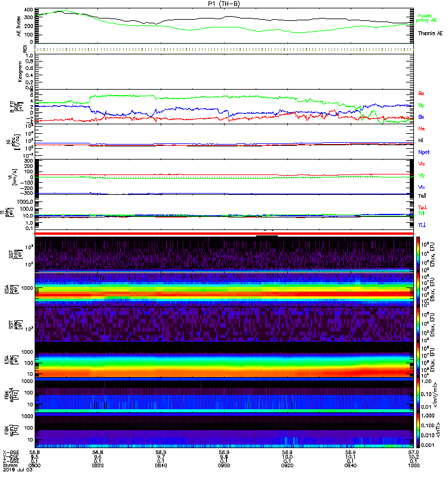Viewport: 448px width, 478px height.
Task: Click the red Bz legend label
Action: (421, 93)
